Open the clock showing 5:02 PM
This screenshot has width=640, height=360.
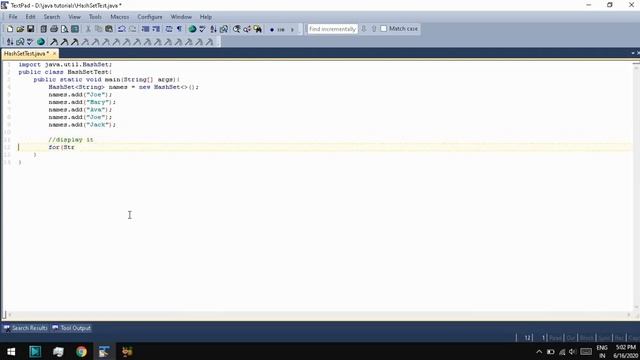pos(625,351)
